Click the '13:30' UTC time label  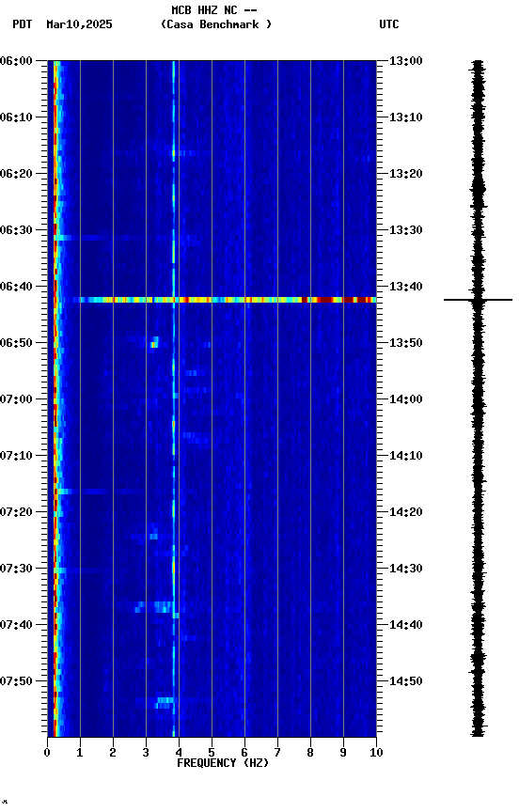(406, 230)
